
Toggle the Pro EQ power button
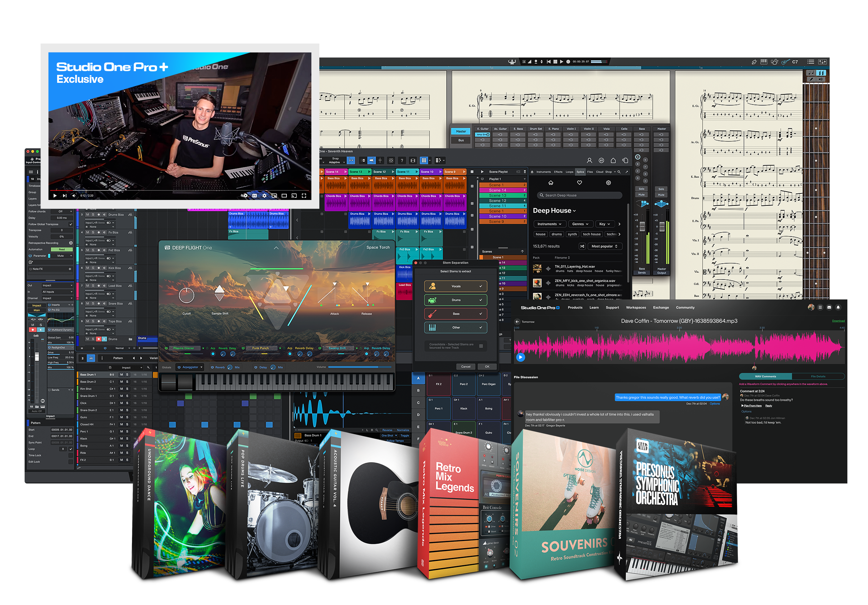[x=49, y=310]
